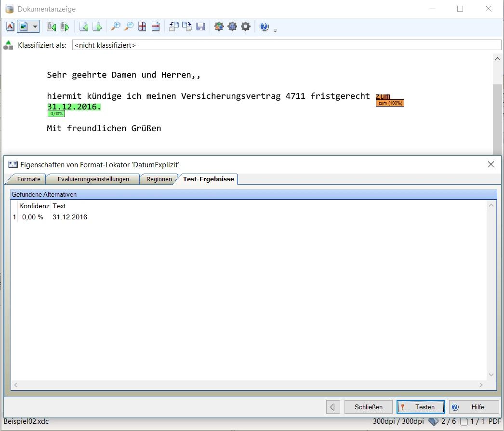
Task: Select the Regionen tab
Action: pos(159,179)
